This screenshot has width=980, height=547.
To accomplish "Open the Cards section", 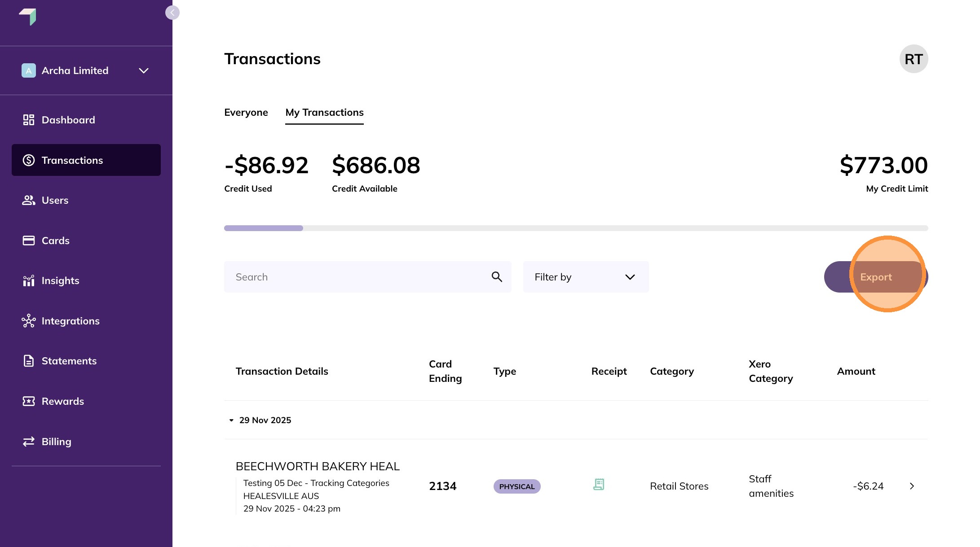I will [55, 241].
